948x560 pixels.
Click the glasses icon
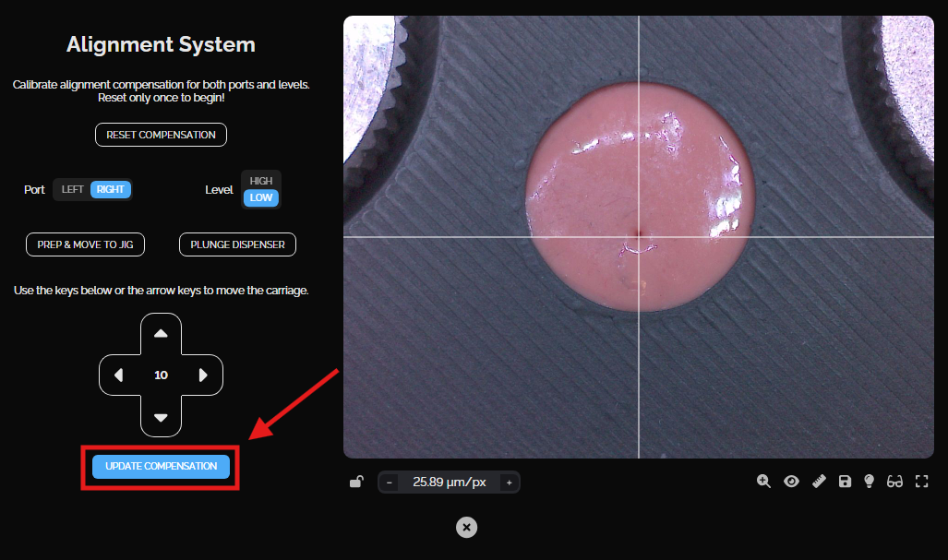894,482
